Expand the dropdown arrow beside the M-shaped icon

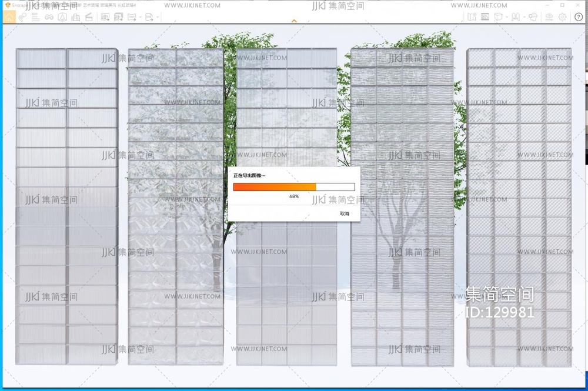tap(523, 18)
